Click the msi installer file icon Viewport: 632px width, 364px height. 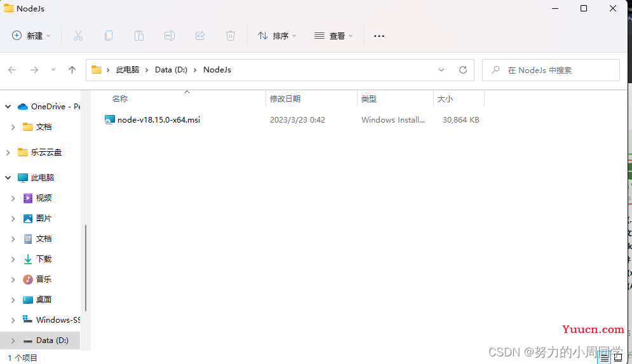click(x=110, y=119)
